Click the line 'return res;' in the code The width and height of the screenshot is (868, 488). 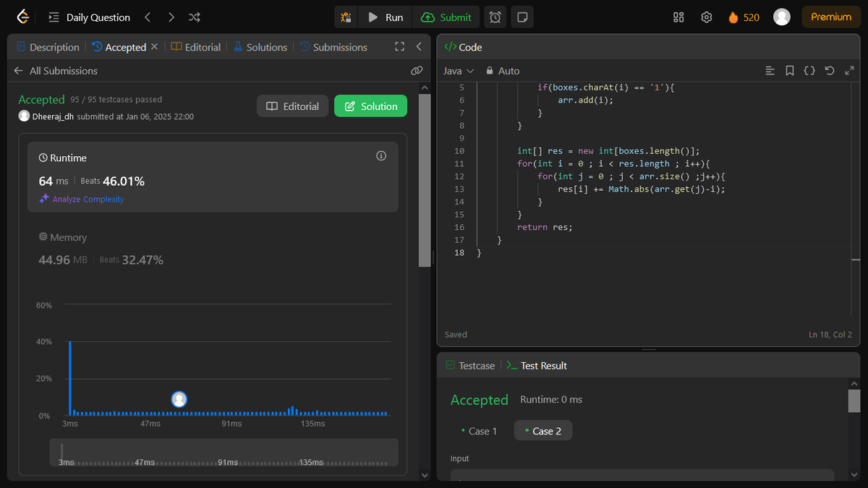[545, 227]
